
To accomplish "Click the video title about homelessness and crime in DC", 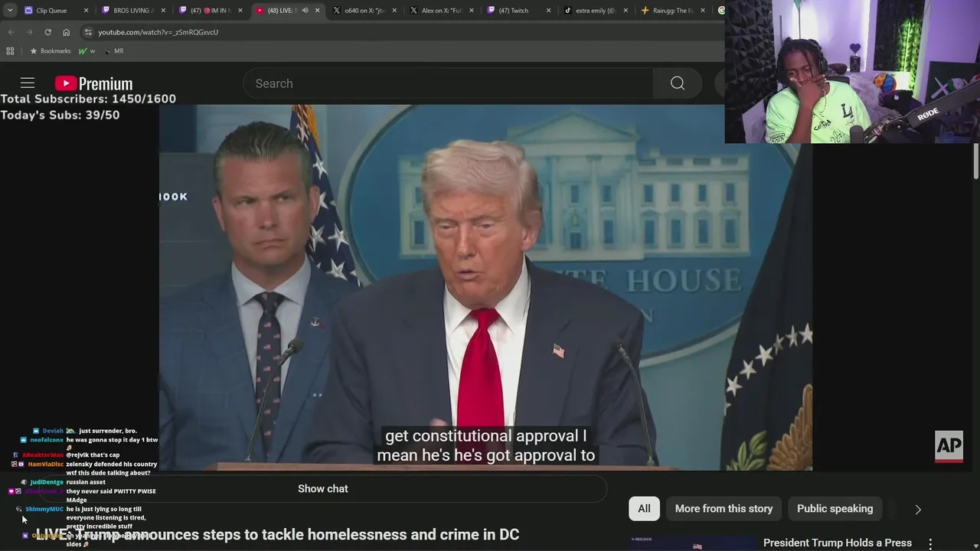I will (277, 534).
